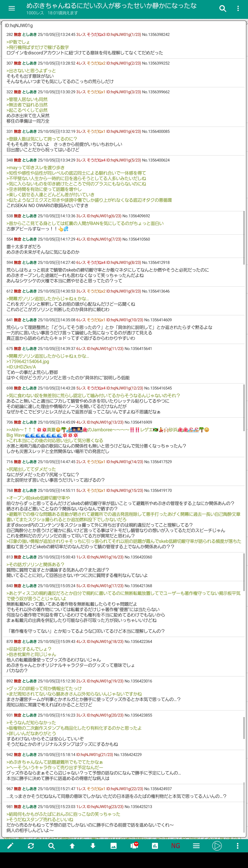Open thread search in the bottom toolbar
This screenshot has height=868, width=248.
pyautogui.click(x=51, y=845)
